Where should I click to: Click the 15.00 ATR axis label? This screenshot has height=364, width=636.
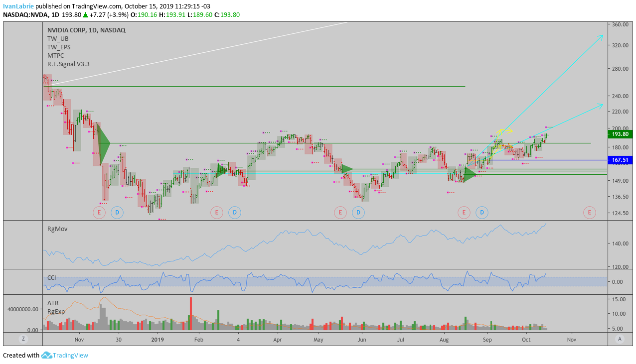point(619,299)
